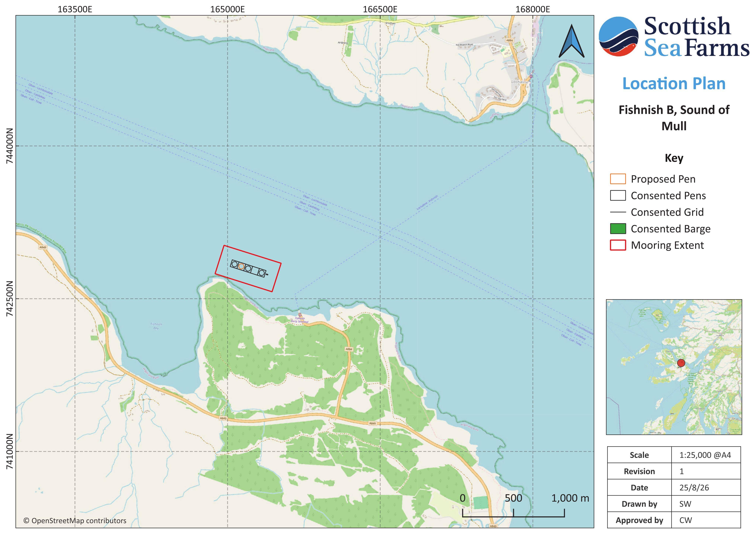Click the '165000E' easting label
Screen dimensions: 756x535
tap(228, 9)
